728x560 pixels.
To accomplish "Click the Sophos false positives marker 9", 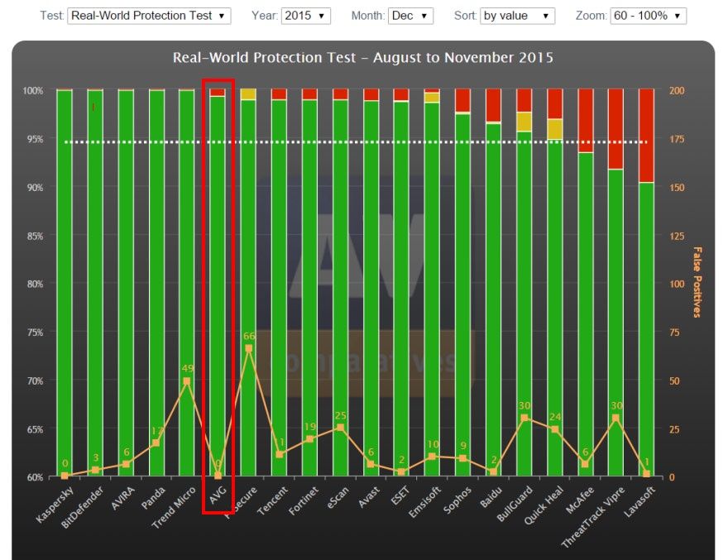I will (x=462, y=458).
